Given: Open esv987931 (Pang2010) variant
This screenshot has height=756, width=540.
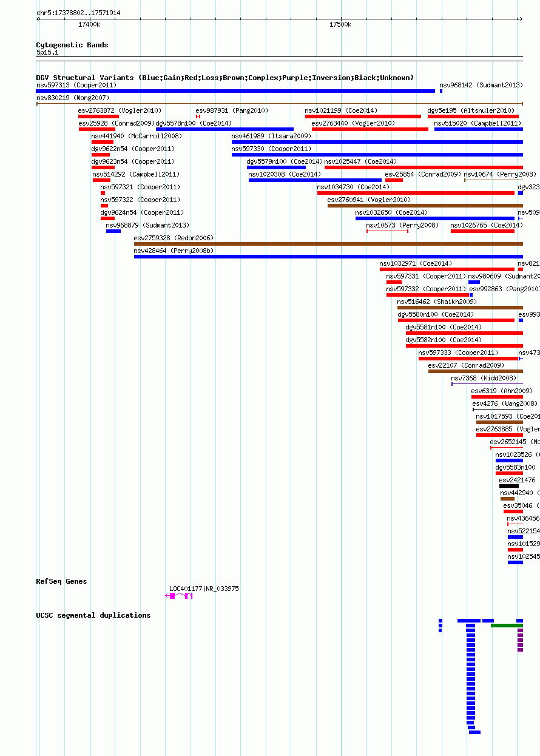Looking at the screenshot, I should tap(198, 116).
